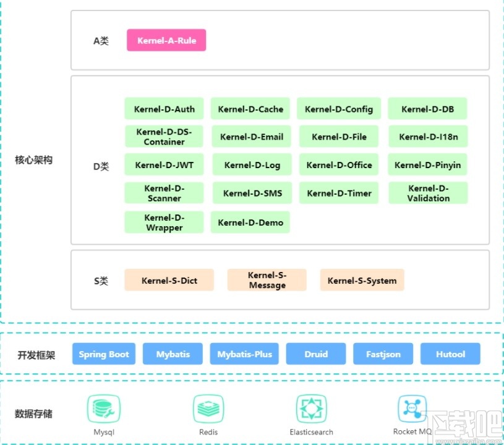Click the Rocket MQ text label
Screen dimensions: 504x445
point(412,431)
